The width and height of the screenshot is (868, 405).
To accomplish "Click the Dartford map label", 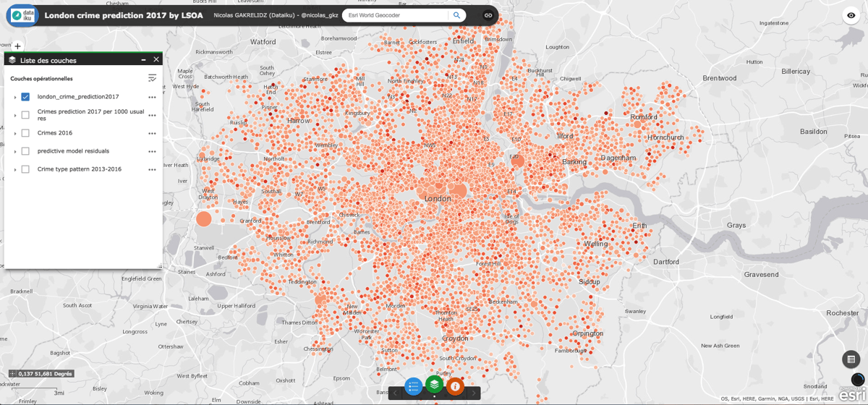I will coord(665,261).
